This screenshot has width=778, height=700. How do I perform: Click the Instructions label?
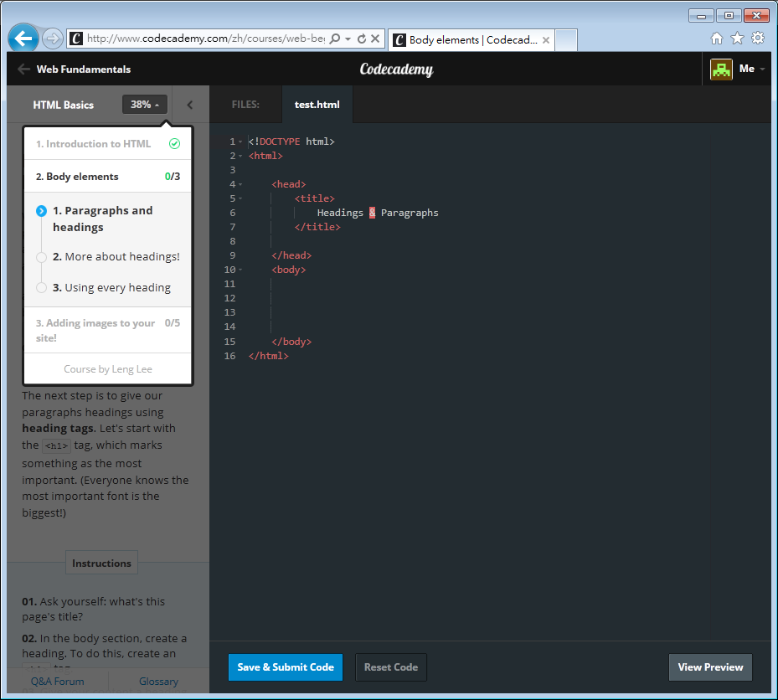tap(101, 563)
